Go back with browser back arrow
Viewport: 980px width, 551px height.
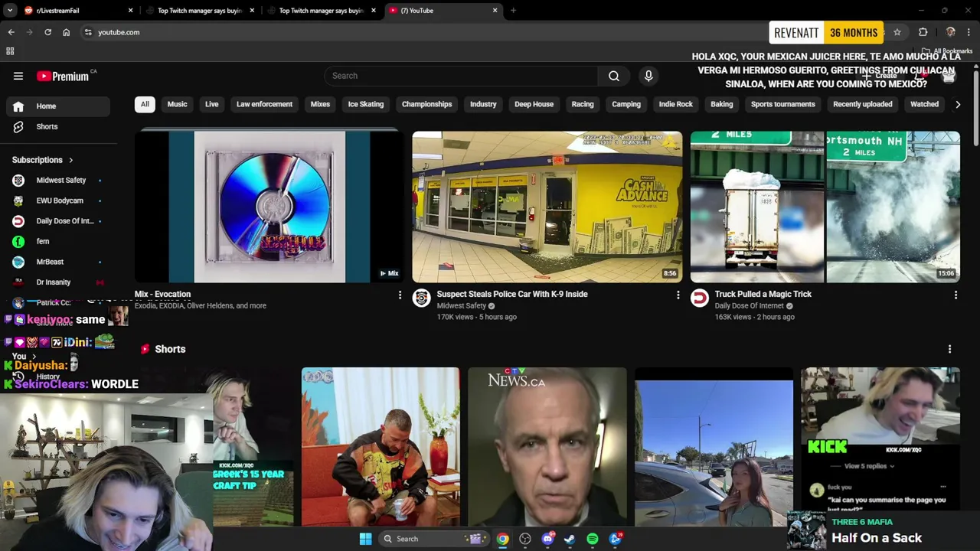point(11,32)
